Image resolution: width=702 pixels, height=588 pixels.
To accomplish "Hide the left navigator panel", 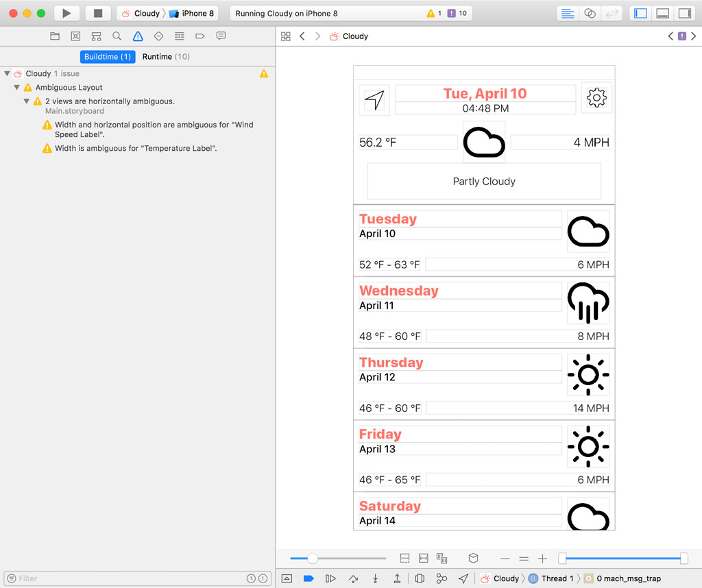I will point(640,13).
